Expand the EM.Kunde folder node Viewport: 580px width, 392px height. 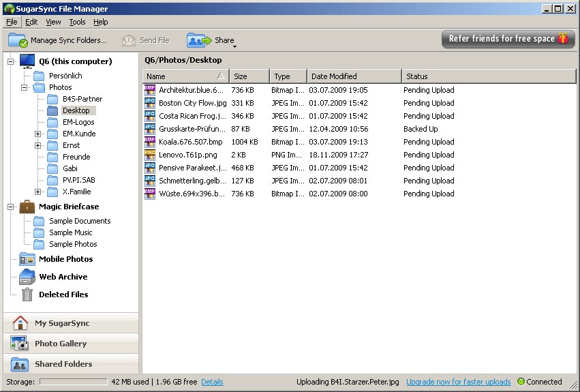[38, 134]
